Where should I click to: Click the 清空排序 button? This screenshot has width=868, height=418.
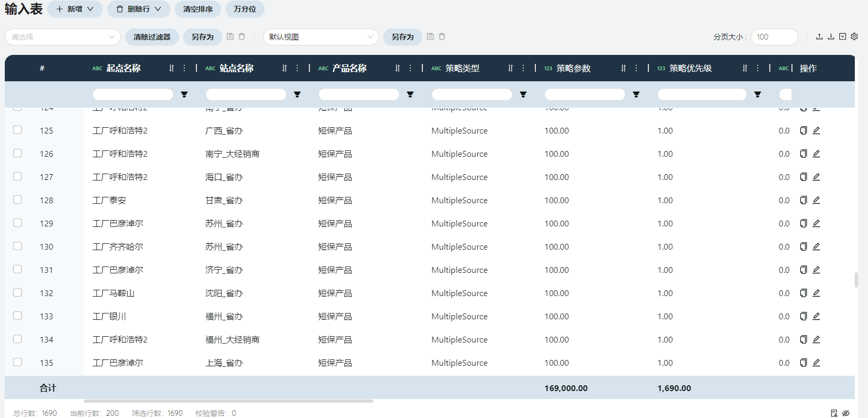[x=198, y=9]
